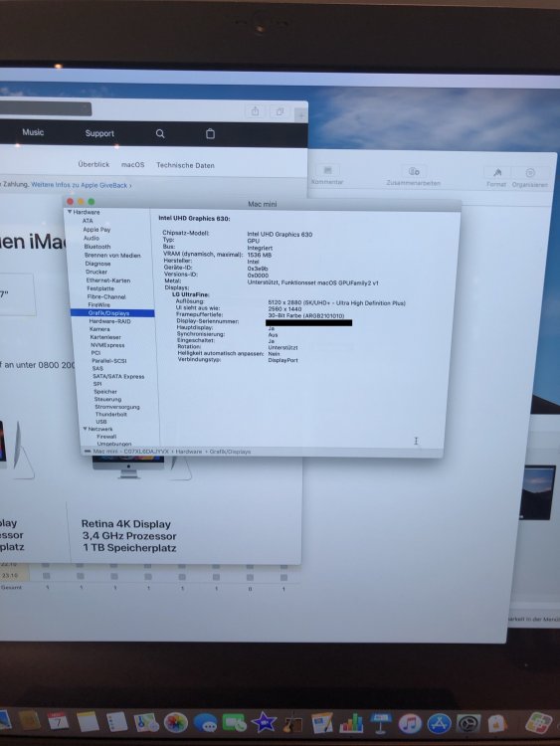The height and width of the screenshot is (746, 560).
Task: Open App Store from the dock
Action: point(439,724)
